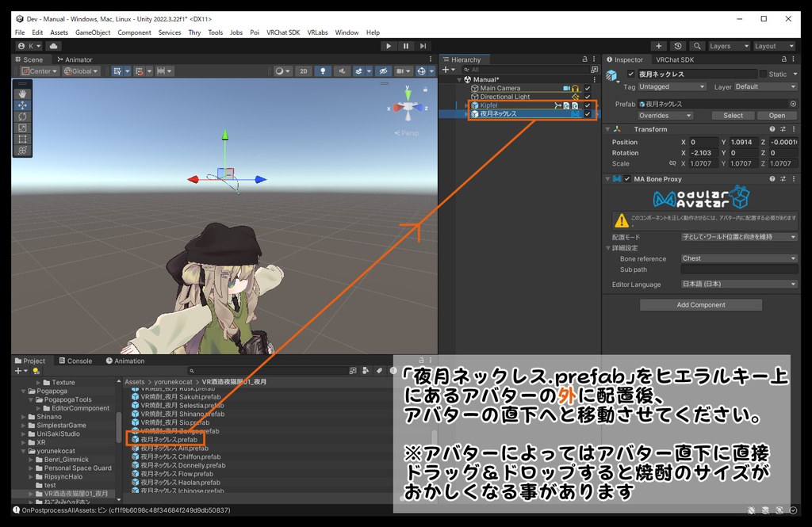Select the Hand tool in scene toolbar
This screenshot has height=527, width=812.
click(22, 94)
